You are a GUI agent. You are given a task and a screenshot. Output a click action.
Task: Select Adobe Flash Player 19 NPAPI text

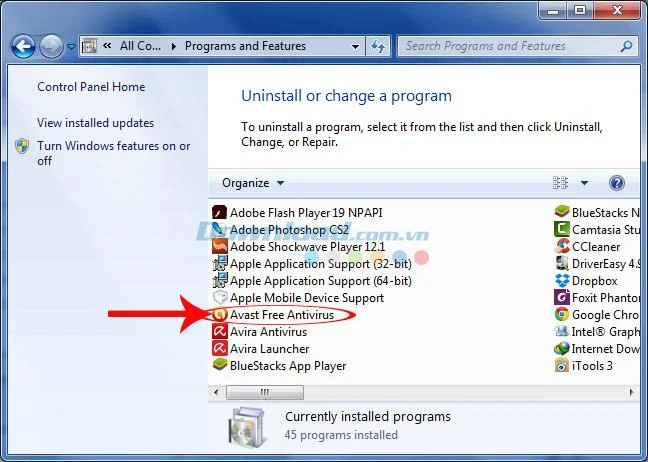[306, 213]
